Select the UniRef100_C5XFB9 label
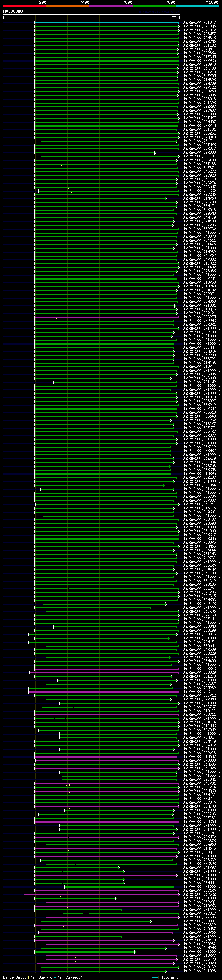Screen dimensions: 222x980 [x=199, y=68]
